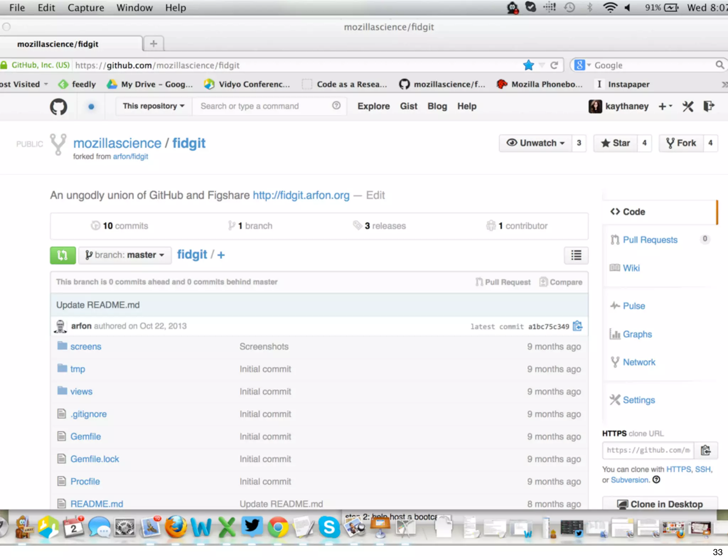Click the GitHub Octocat logo
Screen dimensions: 728x560
[58, 107]
